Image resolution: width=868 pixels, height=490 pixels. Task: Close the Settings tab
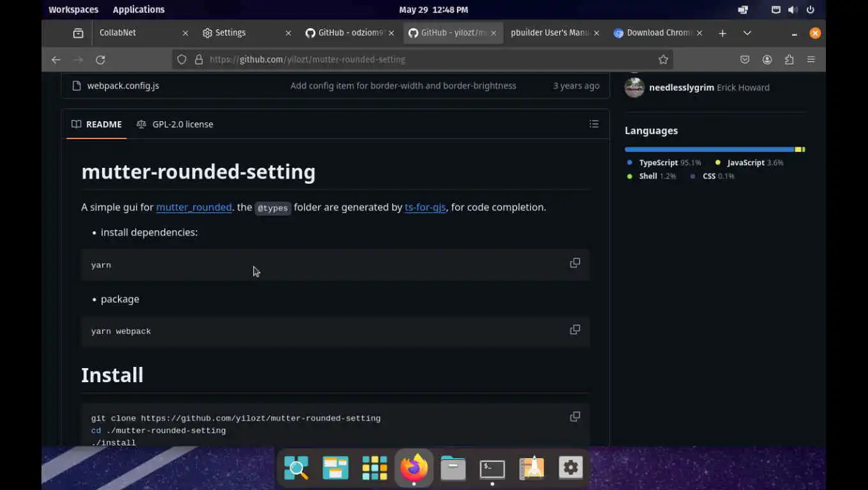[288, 33]
